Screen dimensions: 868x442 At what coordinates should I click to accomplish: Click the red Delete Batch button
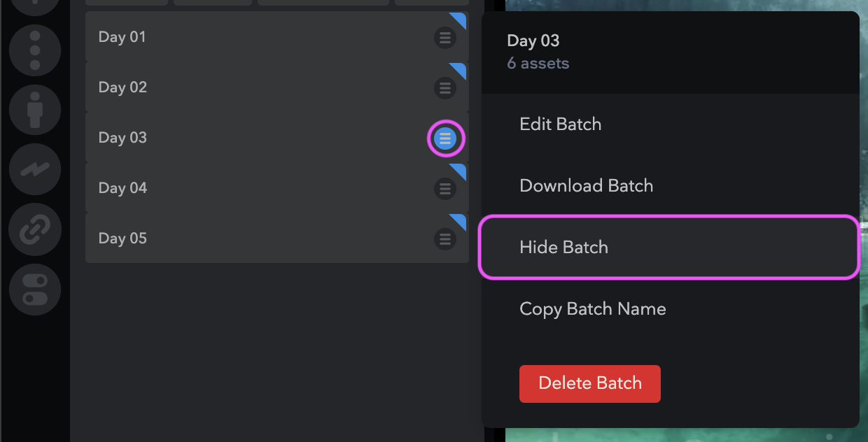[590, 383]
